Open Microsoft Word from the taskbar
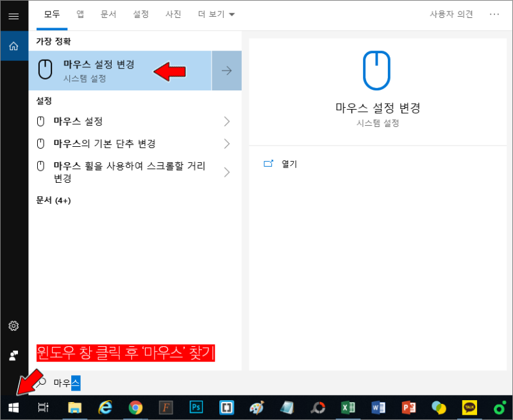 378,407
